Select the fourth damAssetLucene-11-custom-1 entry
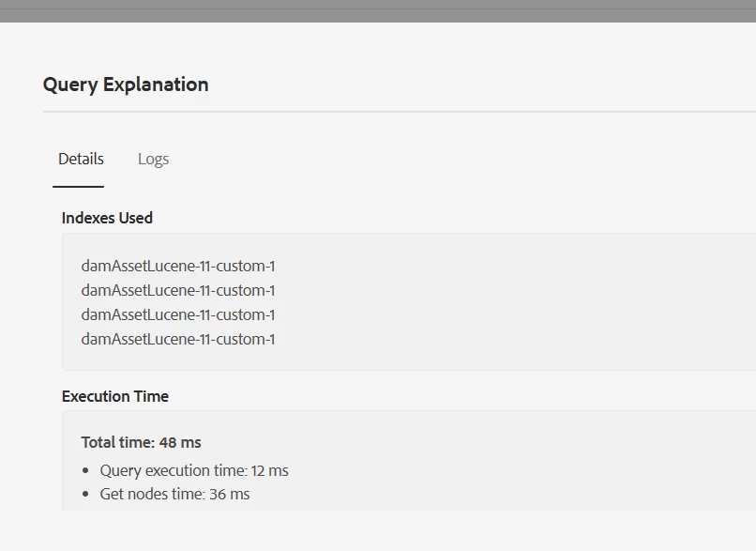756x551 pixels. 178,339
